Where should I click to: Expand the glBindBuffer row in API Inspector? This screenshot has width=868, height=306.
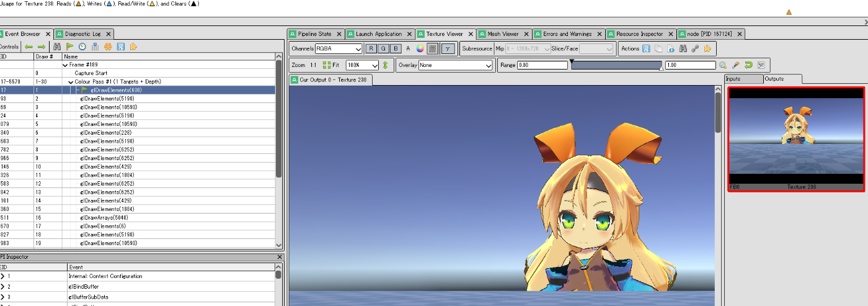[x=2, y=287]
